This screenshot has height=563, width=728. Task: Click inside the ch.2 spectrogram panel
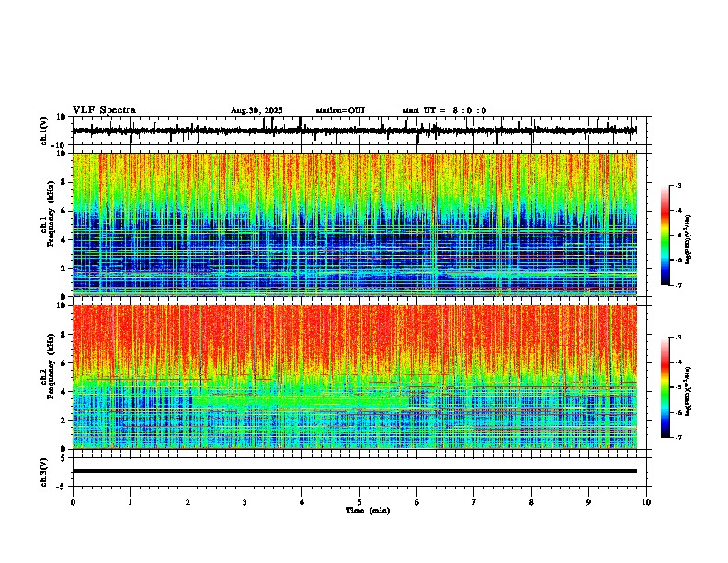pyautogui.click(x=355, y=377)
